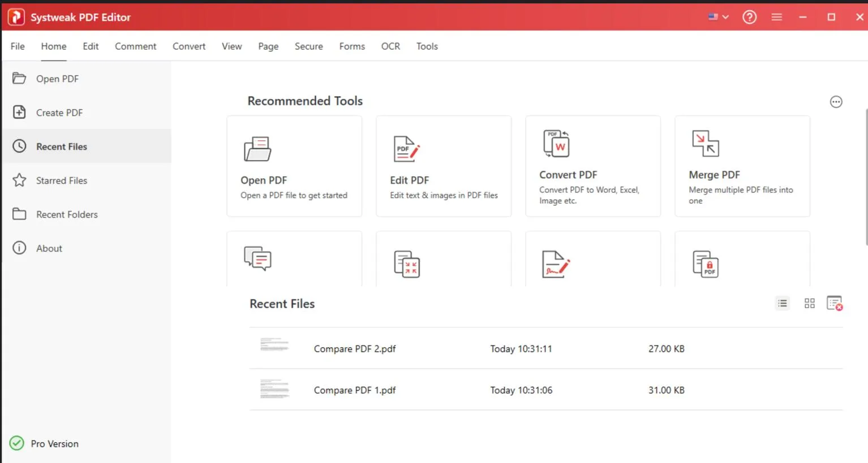
Task: Switch to the OCR tab
Action: tap(390, 46)
